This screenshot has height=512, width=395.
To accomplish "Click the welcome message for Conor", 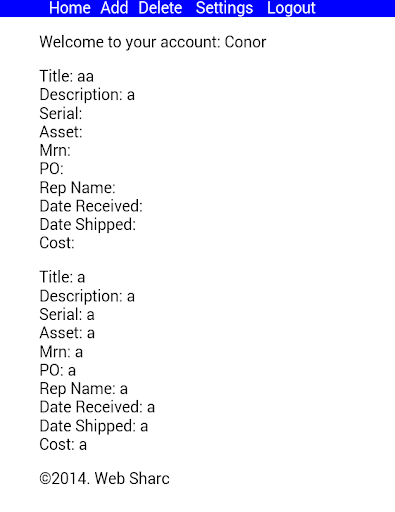I will click(x=153, y=42).
